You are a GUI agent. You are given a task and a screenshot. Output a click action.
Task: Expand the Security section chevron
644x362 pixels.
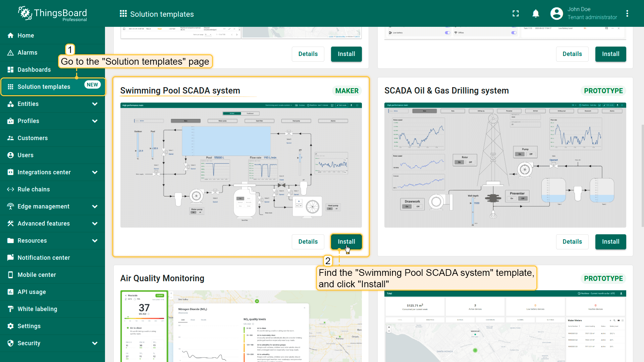coord(95,343)
